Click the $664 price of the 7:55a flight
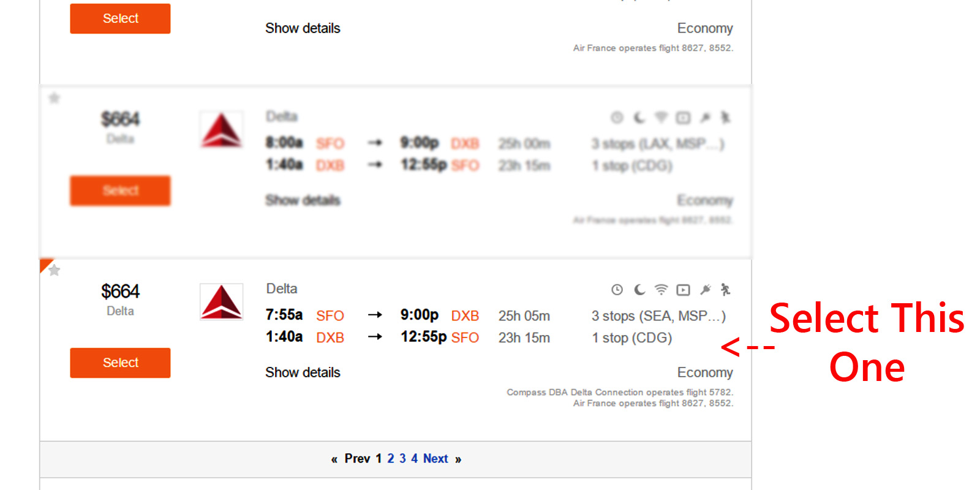 tap(121, 292)
